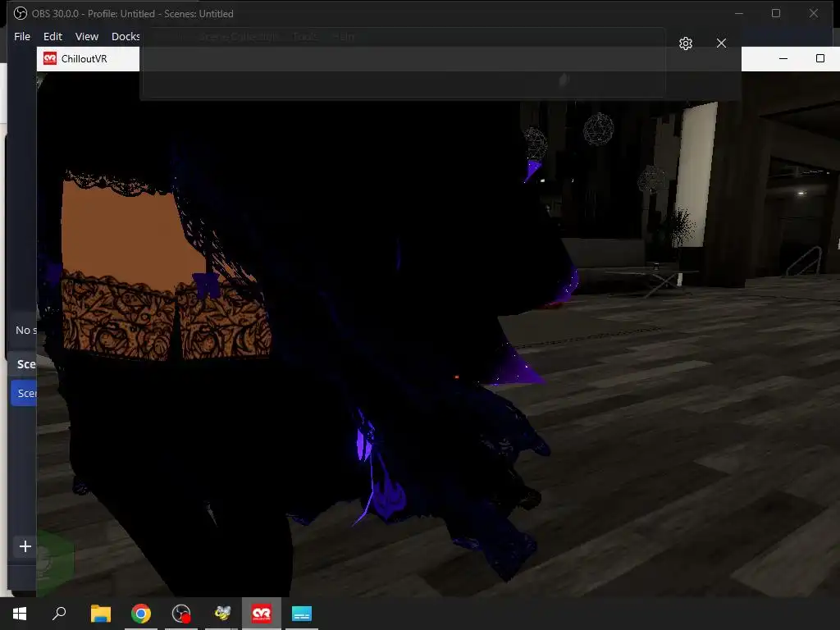Open the File menu in OBS
Viewport: 840px width, 630px height.
click(22, 36)
